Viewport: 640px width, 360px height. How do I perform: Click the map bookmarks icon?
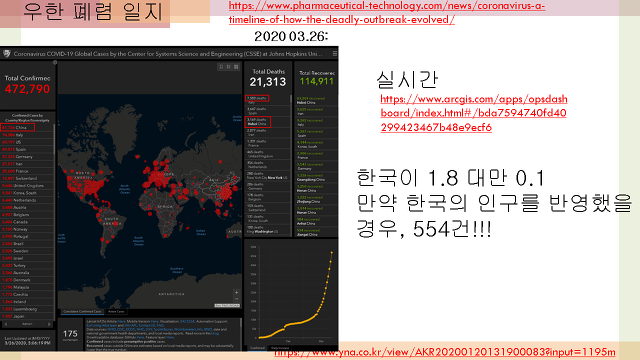[x=221, y=67]
